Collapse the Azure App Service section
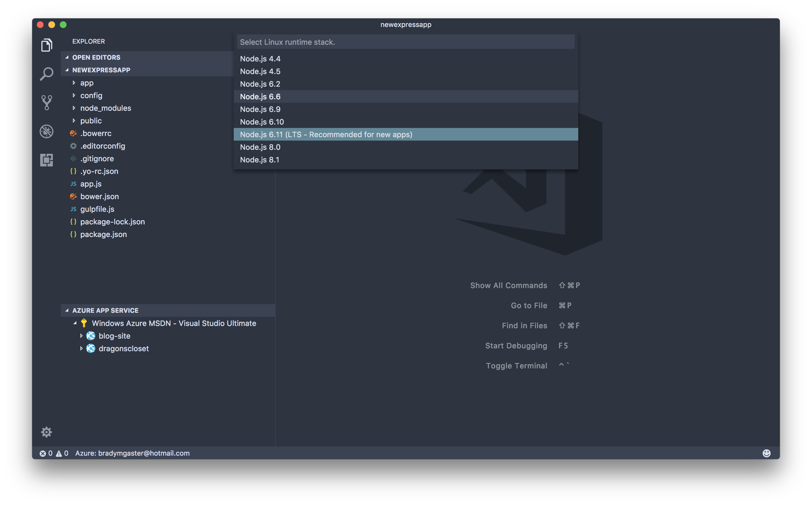Viewport: 812px width, 505px height. tap(67, 310)
